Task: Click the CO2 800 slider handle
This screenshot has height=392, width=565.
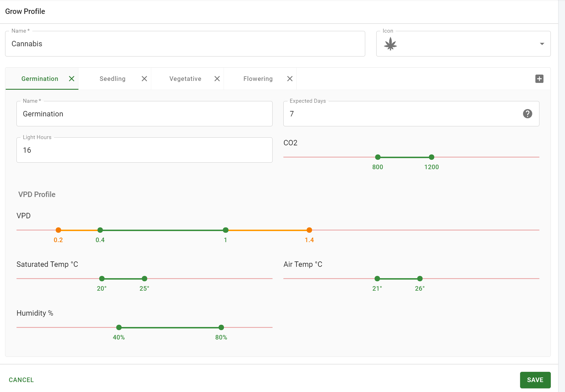Action: pos(378,157)
